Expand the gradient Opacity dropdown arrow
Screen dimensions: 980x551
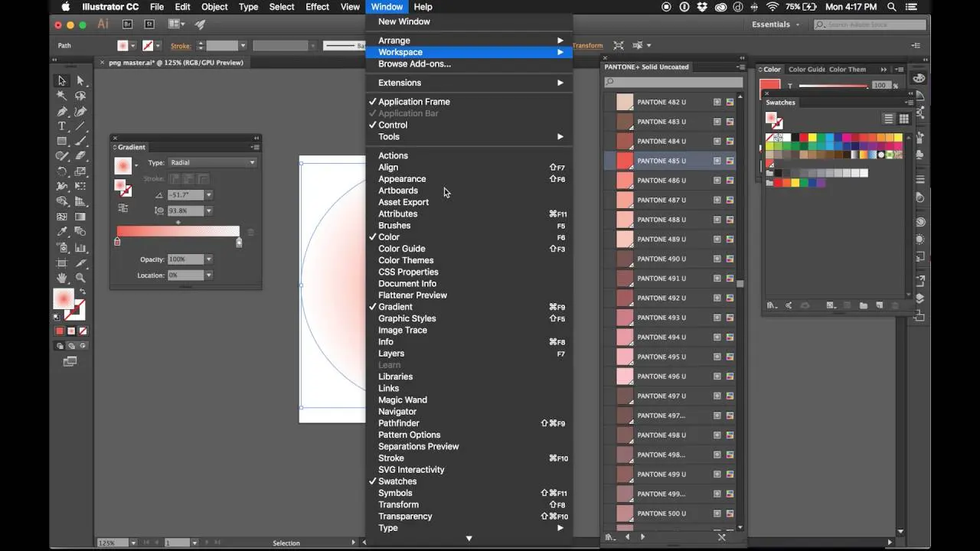coord(208,259)
